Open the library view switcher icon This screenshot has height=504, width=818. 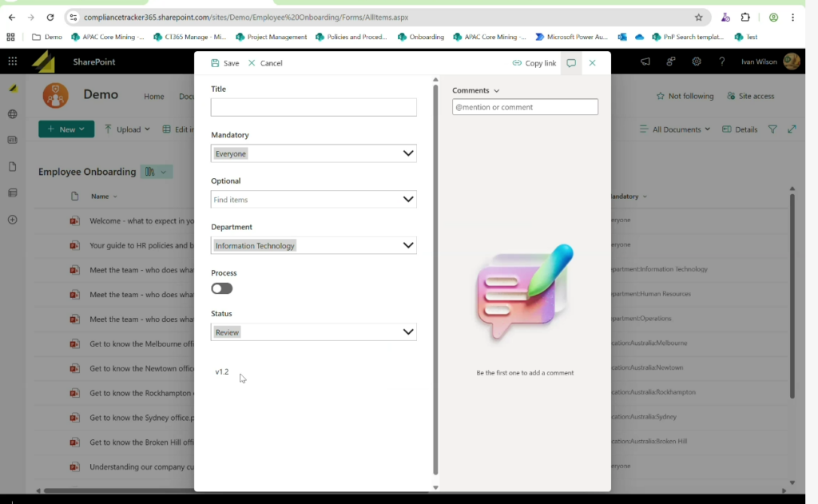[156, 172]
